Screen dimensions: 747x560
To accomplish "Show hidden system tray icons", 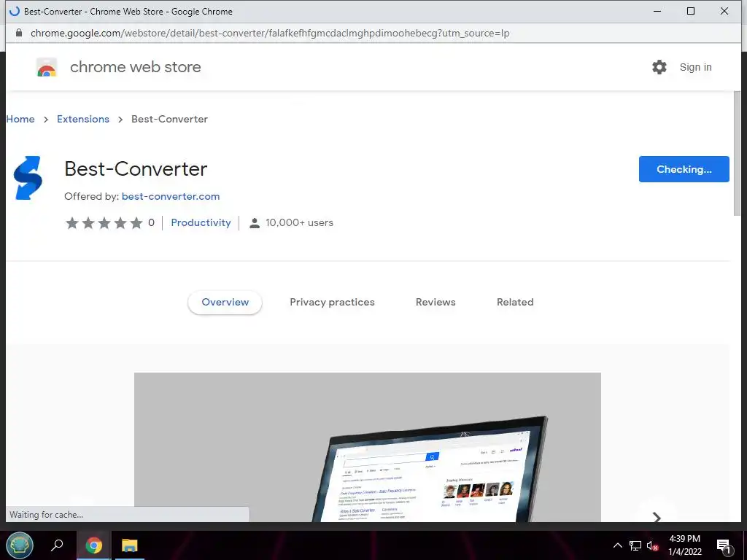I will tap(617, 545).
